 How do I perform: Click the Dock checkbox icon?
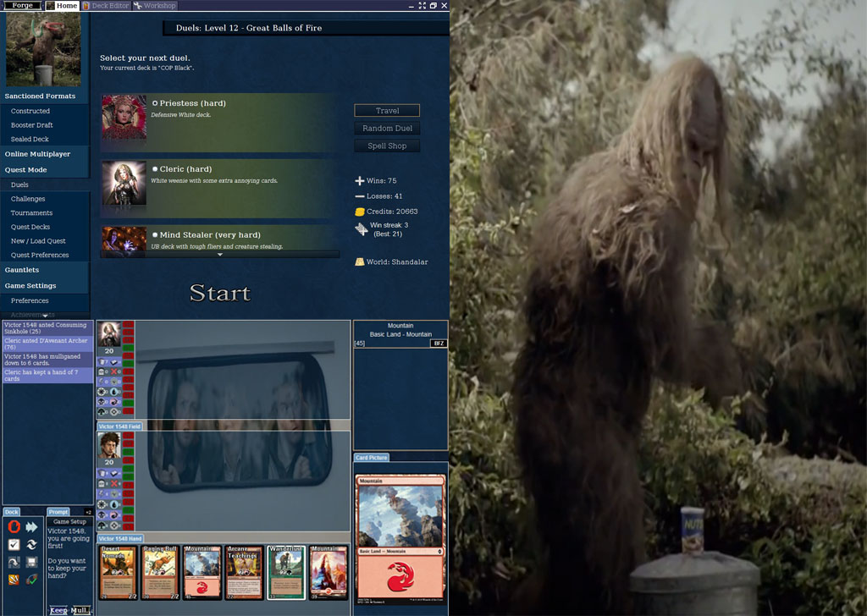[x=14, y=545]
